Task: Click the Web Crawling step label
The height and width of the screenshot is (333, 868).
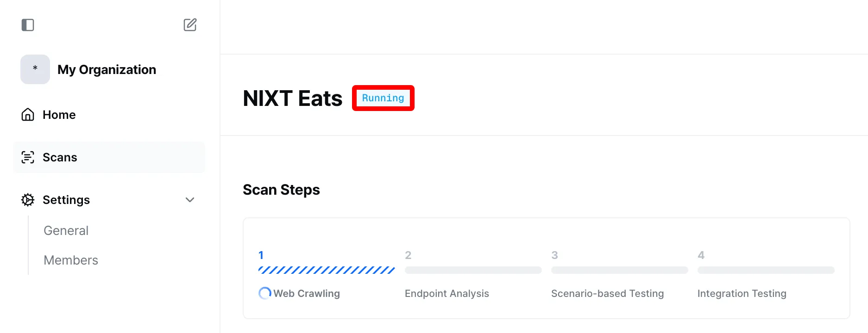Action: coord(307,293)
